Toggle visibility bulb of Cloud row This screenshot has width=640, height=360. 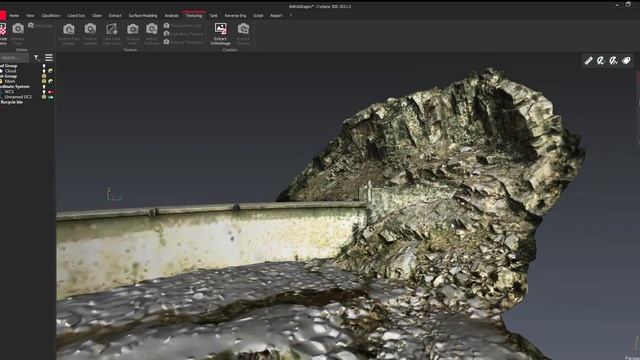point(44,71)
